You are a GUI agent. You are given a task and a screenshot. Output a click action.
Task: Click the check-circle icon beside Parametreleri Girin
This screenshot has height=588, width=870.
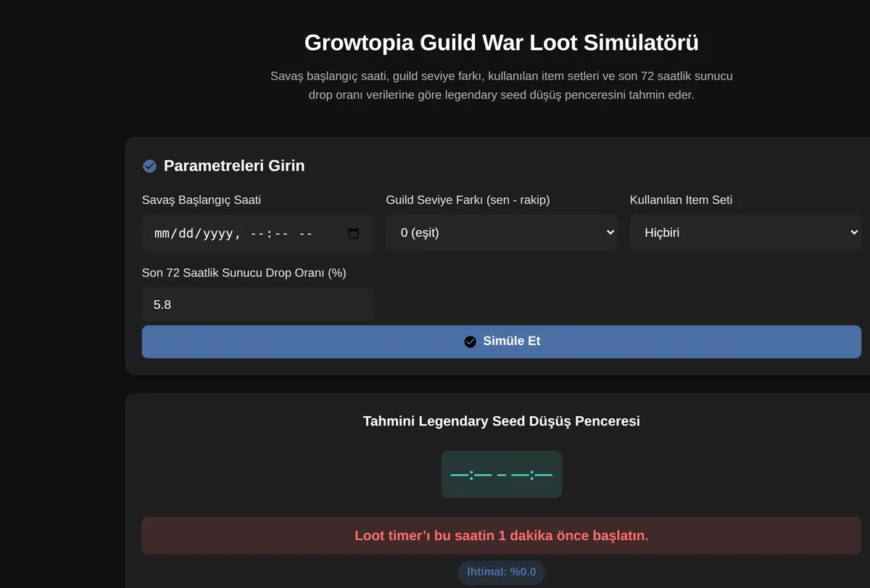[x=149, y=166]
